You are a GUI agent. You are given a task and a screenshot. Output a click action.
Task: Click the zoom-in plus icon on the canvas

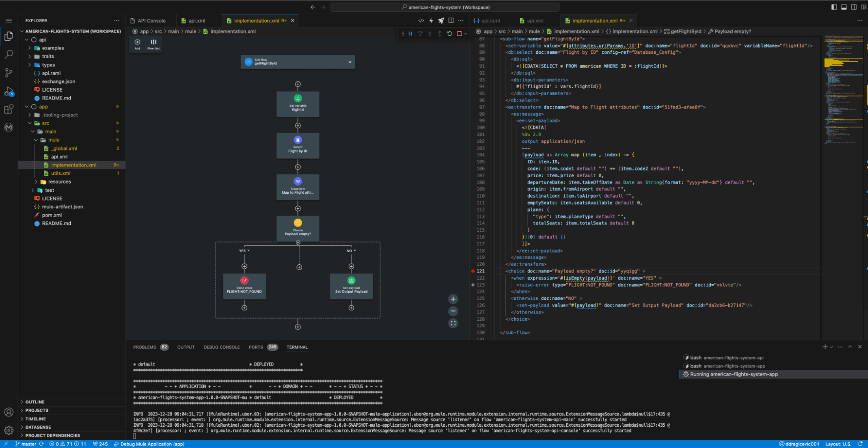(453, 299)
